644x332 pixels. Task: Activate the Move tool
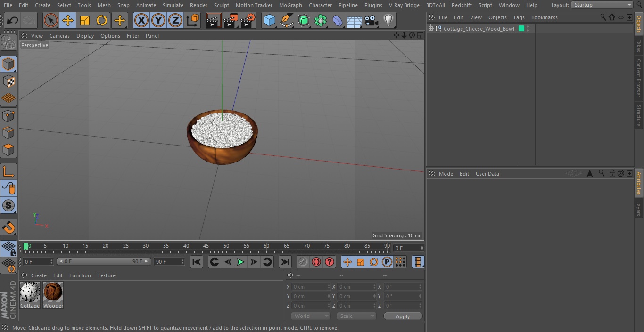pos(68,20)
